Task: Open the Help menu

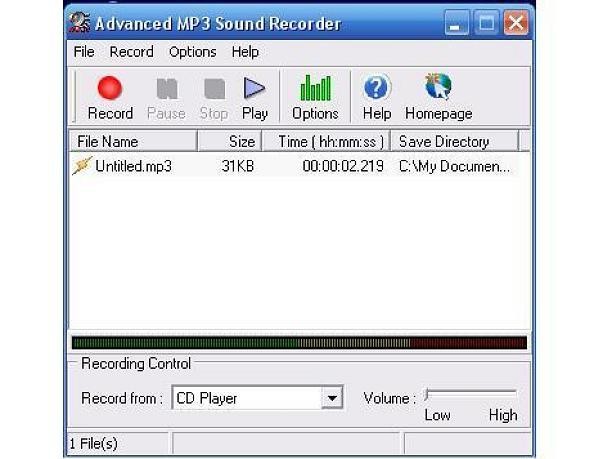Action: point(245,52)
